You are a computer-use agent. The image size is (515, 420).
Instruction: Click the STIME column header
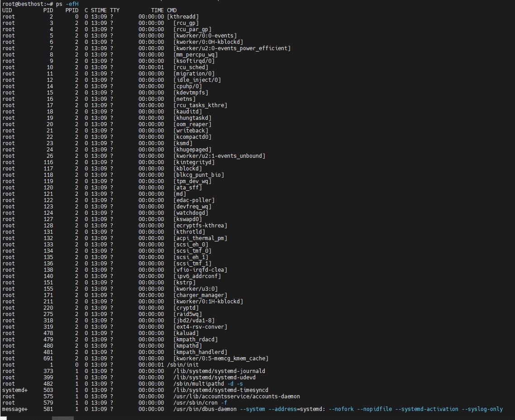click(99, 10)
